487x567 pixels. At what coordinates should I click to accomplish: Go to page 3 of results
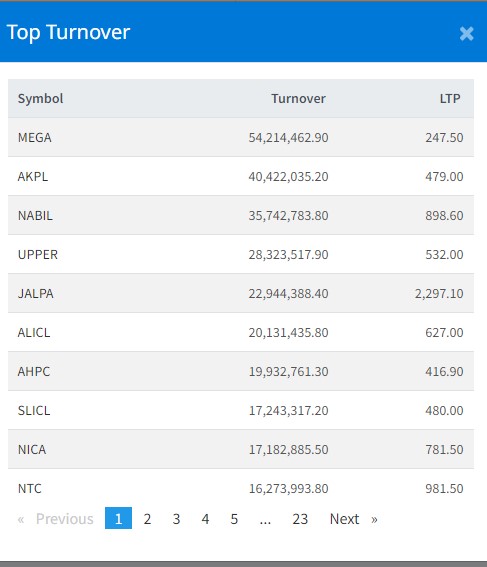tap(176, 519)
